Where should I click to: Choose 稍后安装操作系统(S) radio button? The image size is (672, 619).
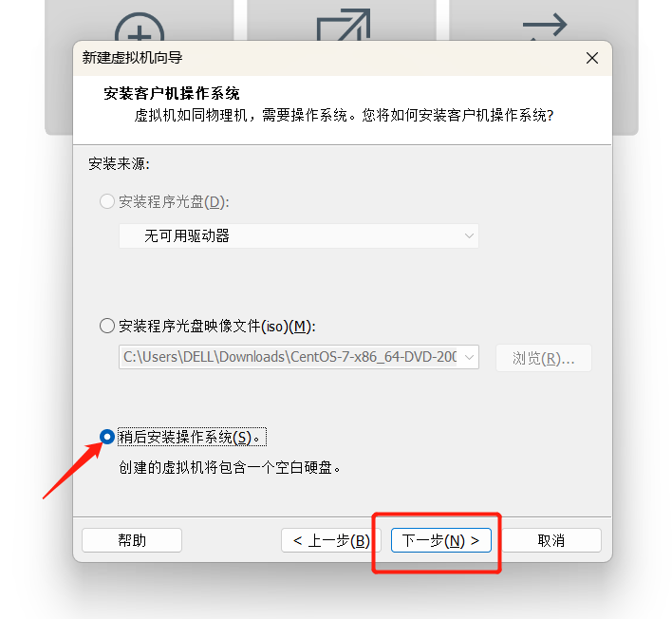(x=106, y=437)
